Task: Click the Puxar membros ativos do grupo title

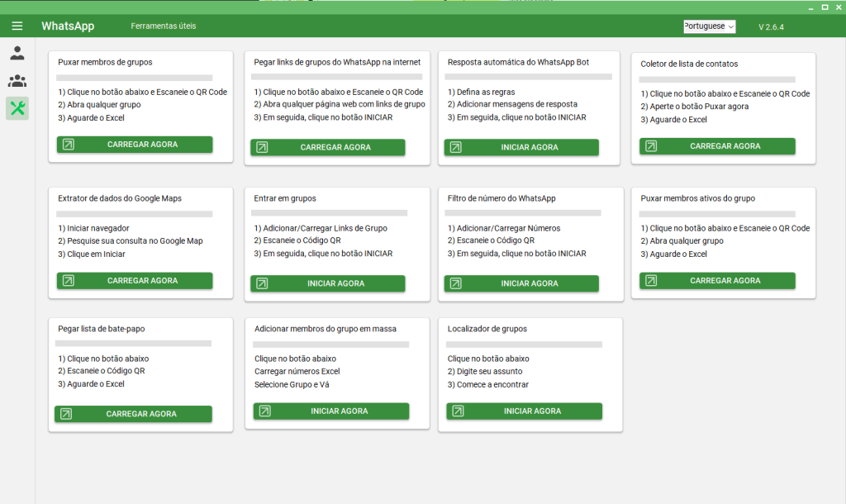Action: 697,198
